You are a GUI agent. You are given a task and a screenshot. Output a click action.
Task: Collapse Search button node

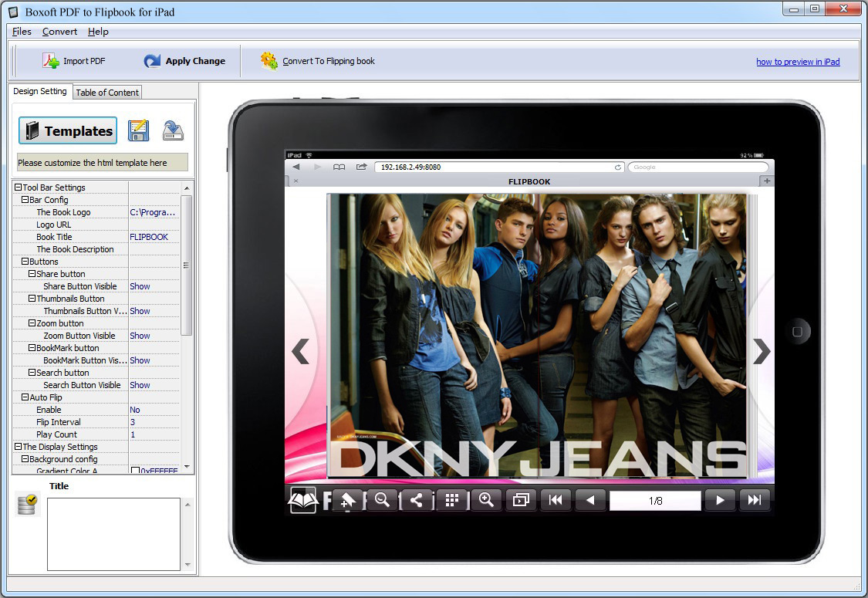tap(32, 373)
